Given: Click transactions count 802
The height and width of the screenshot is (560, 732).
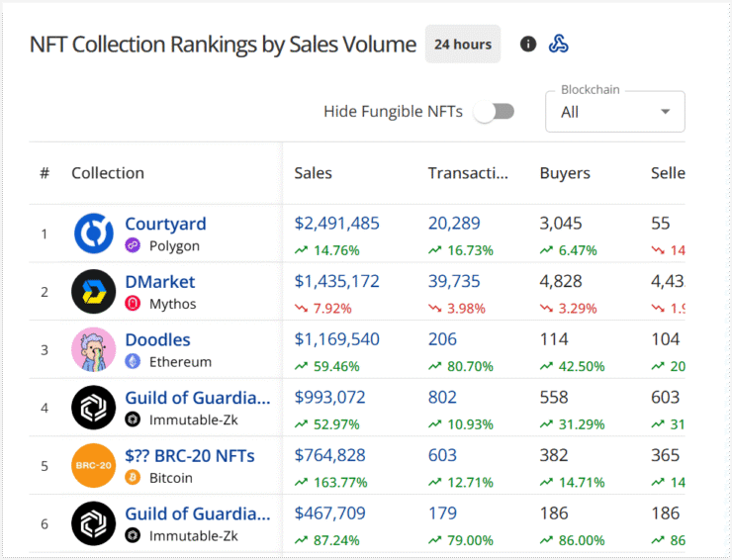Looking at the screenshot, I should click(442, 397).
